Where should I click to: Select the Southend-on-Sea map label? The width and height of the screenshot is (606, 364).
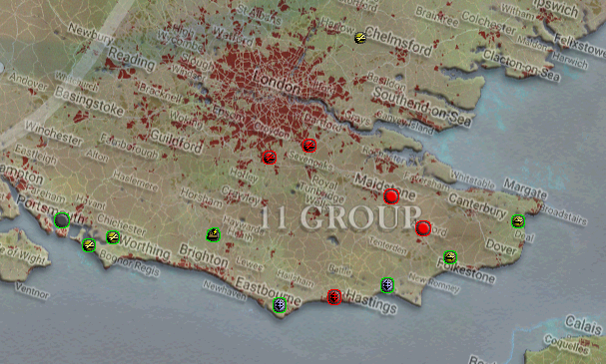click(422, 107)
